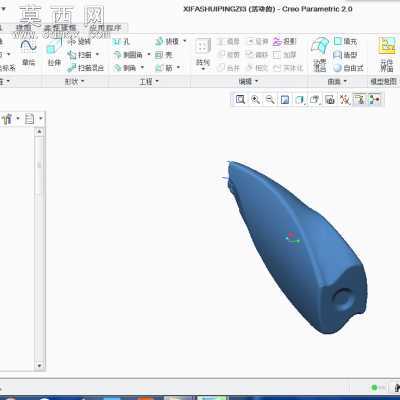Click the disabled Thicken (加厚) button
This screenshot has width=400, height=400.
(x=284, y=55)
